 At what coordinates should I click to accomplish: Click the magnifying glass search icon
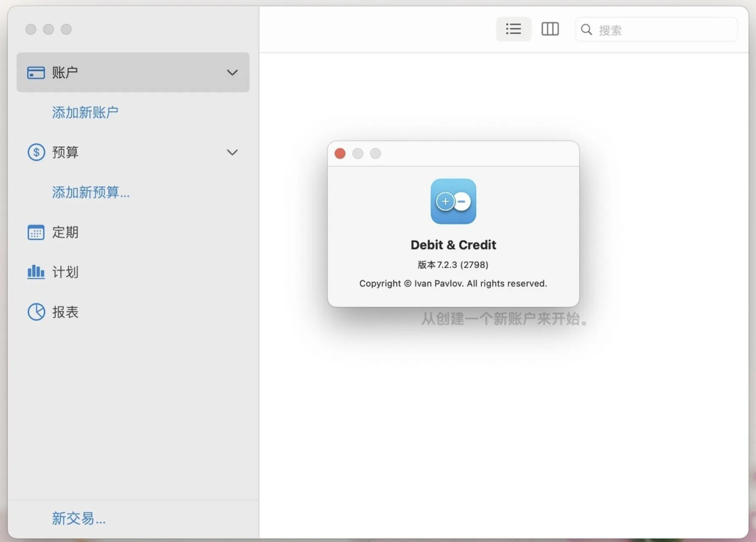(586, 30)
